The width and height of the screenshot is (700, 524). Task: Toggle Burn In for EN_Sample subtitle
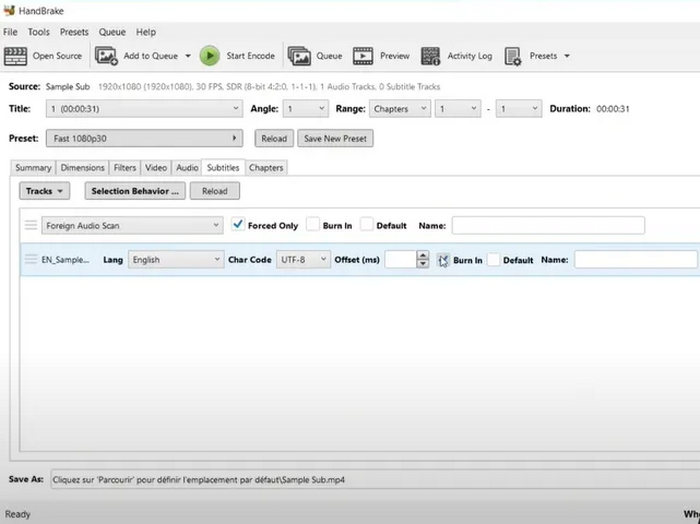pos(443,260)
